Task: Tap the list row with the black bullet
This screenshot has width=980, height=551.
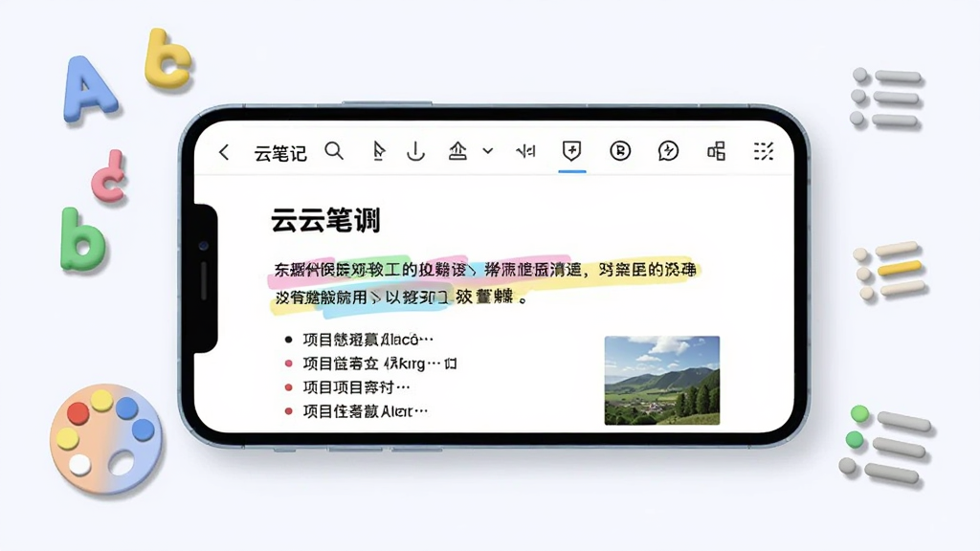Action: click(x=359, y=340)
